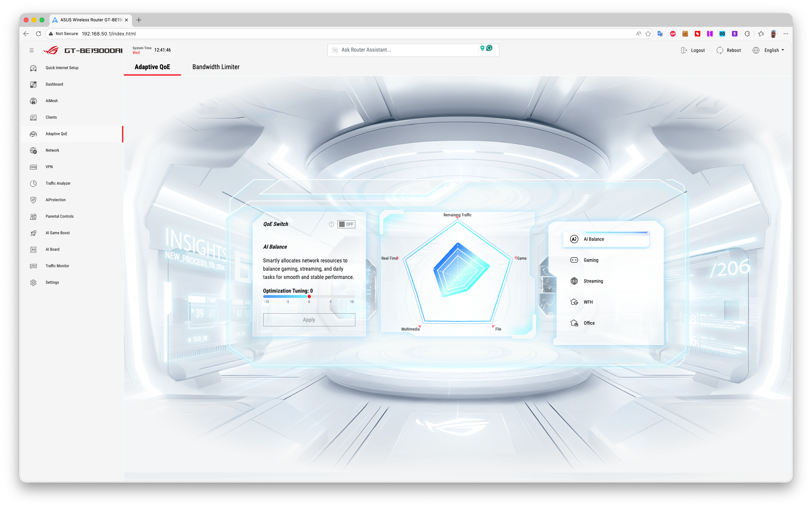Open AI Game Boost rocket icon
Viewport: 812px width, 508px height.
[x=33, y=233]
